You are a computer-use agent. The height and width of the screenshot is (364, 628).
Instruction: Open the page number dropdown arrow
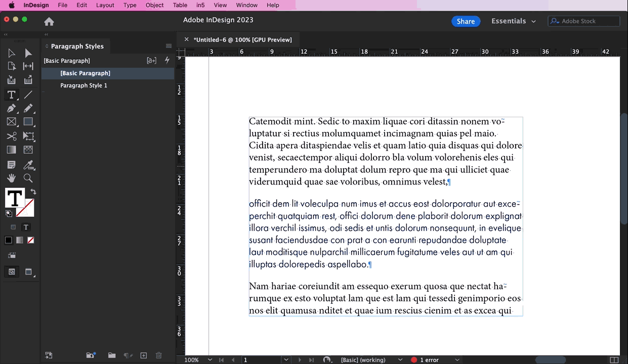coord(286,360)
